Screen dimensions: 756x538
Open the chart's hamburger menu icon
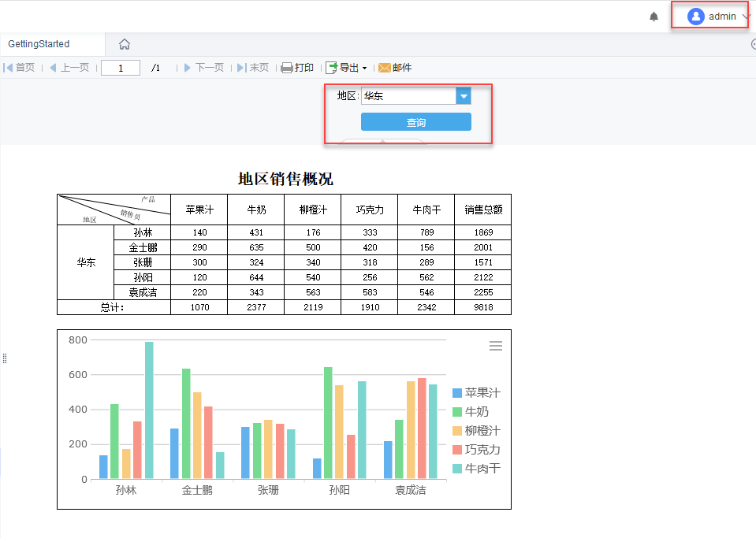[495, 345]
